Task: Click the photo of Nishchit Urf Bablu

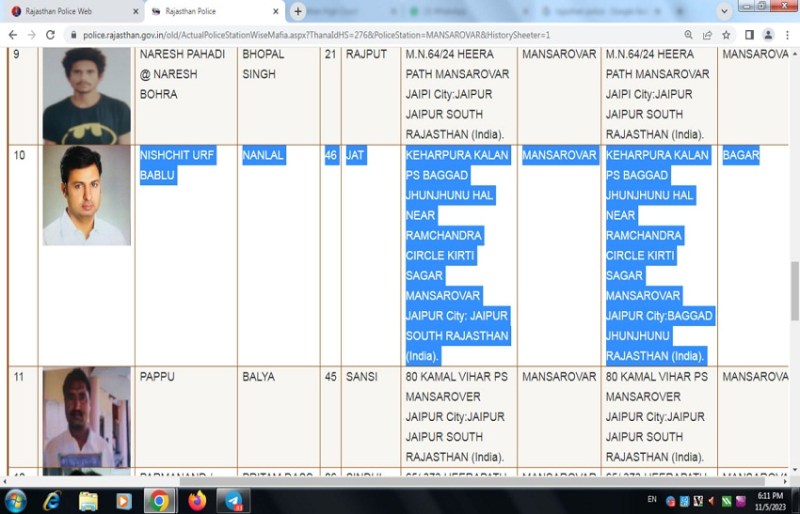Action: pyautogui.click(x=86, y=196)
